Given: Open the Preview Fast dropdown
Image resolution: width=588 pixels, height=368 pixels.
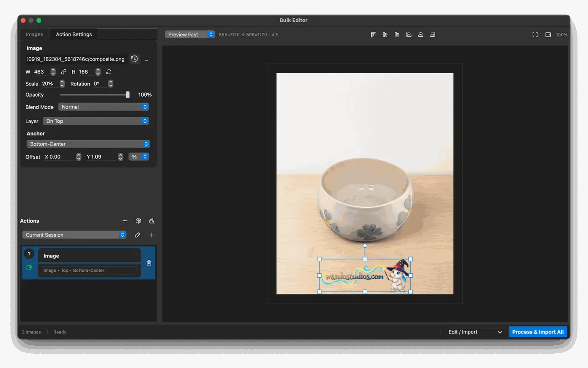Looking at the screenshot, I should click(190, 34).
